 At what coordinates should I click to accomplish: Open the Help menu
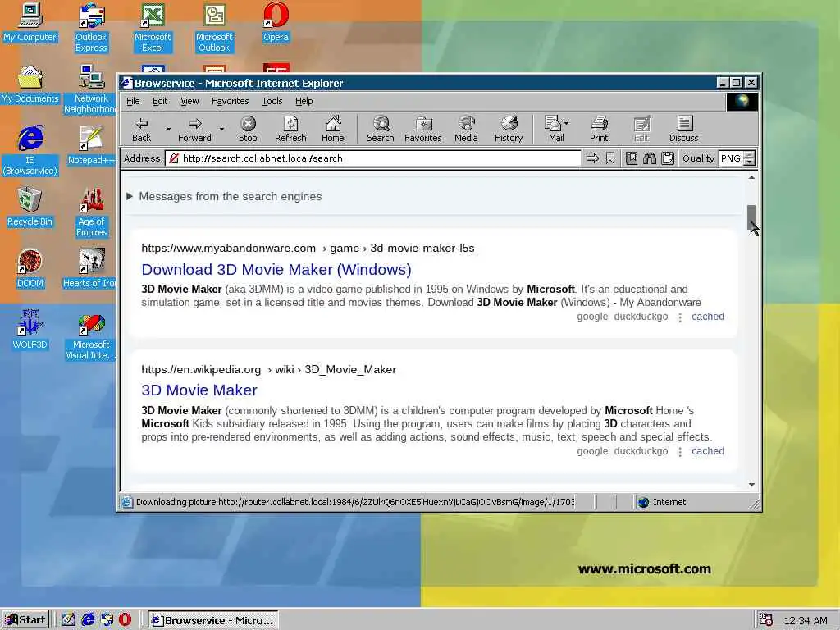coord(304,101)
